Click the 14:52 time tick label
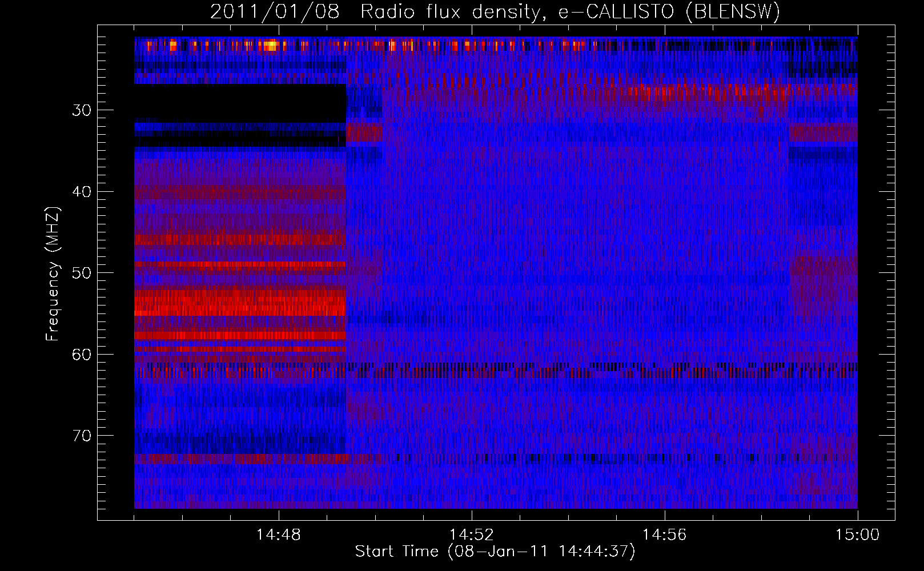This screenshot has width=924, height=571. [x=472, y=535]
